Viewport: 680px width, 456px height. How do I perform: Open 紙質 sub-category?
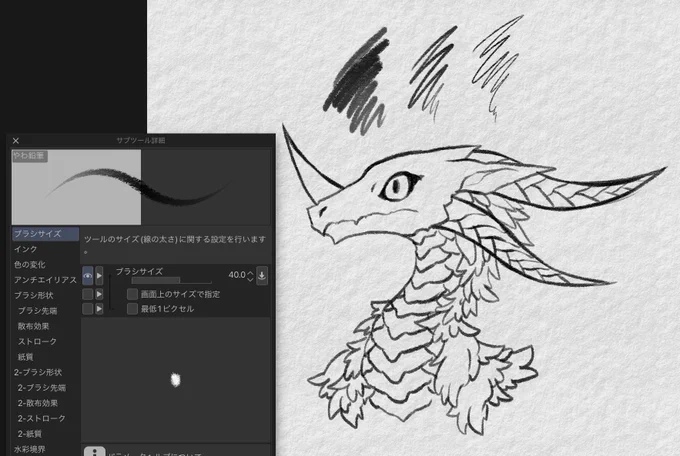click(x=45, y=357)
